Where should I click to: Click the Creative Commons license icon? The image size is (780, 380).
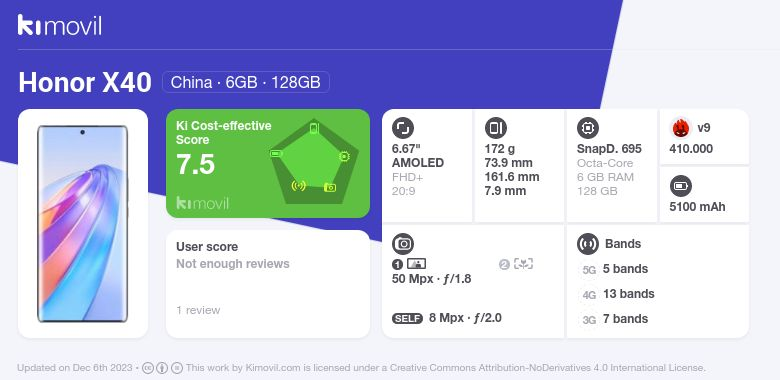point(148,368)
